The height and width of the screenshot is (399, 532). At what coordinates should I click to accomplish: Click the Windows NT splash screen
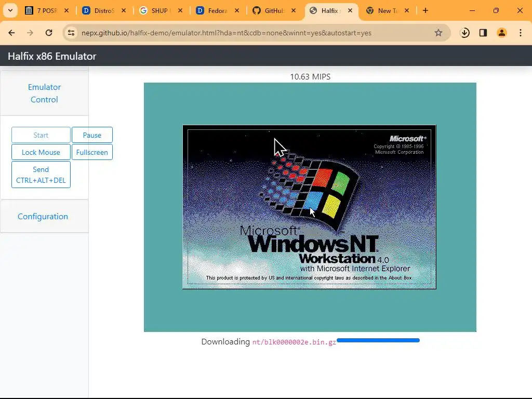pyautogui.click(x=309, y=207)
